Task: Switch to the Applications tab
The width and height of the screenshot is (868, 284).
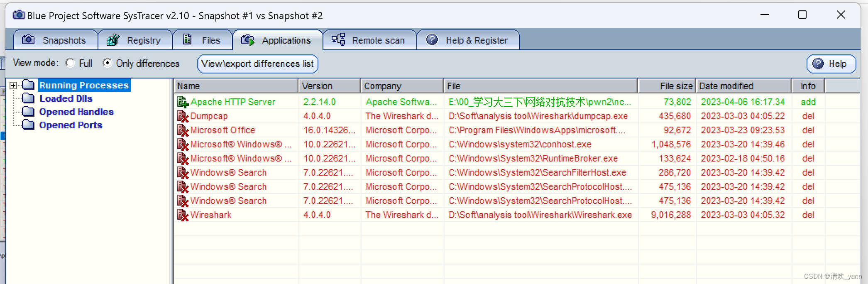Action: point(277,40)
